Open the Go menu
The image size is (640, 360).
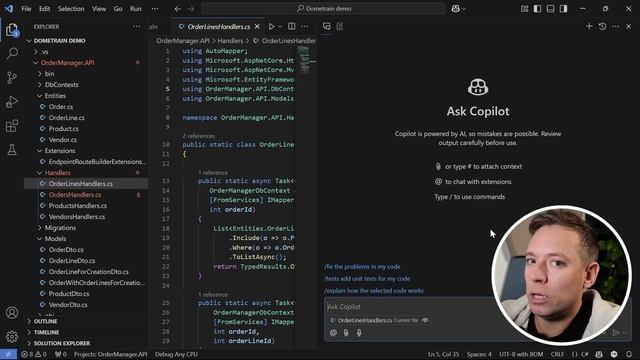(118, 9)
